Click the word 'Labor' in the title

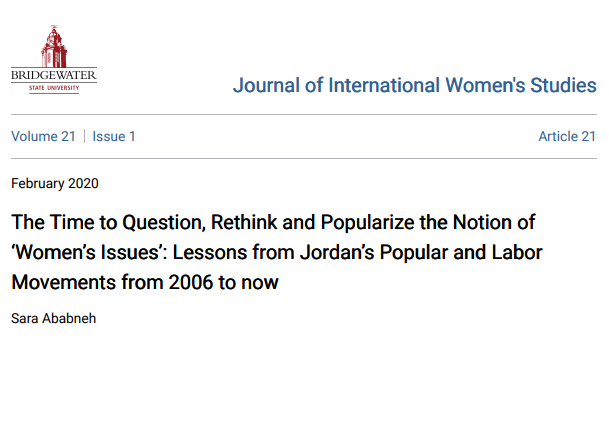[517, 252]
